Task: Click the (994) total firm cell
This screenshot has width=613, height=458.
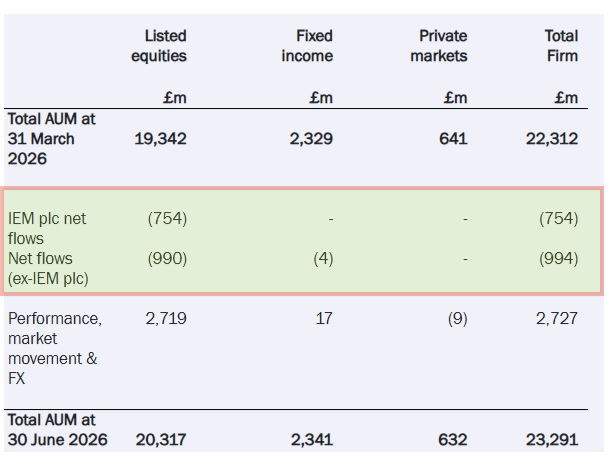Action: click(x=559, y=259)
